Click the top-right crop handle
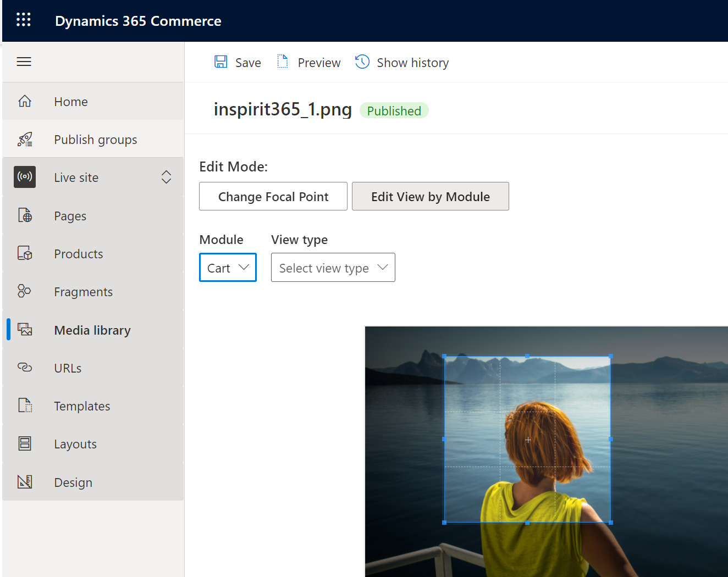Screen dimensions: 728x577 (x=610, y=356)
